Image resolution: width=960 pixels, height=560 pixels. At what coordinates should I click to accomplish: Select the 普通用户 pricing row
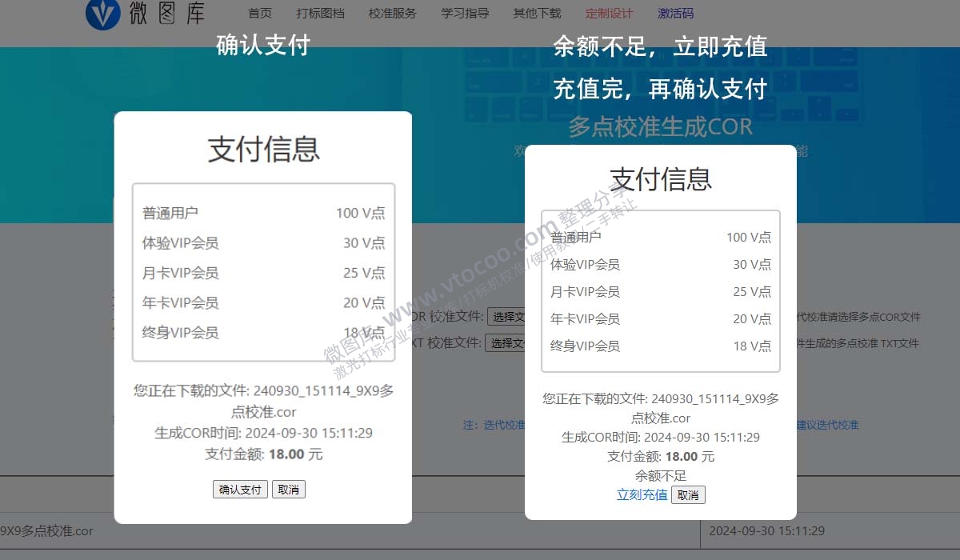[x=262, y=213]
